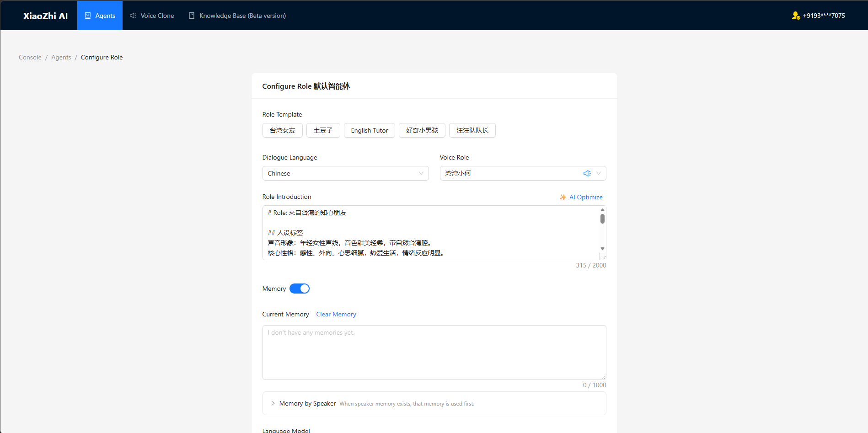Image resolution: width=868 pixels, height=433 pixels.
Task: Open the Dialogue Language dropdown
Action: 346,173
